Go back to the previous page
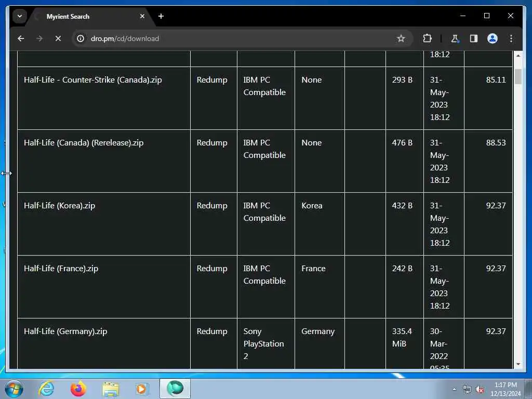This screenshot has height=399, width=532. pos(21,38)
